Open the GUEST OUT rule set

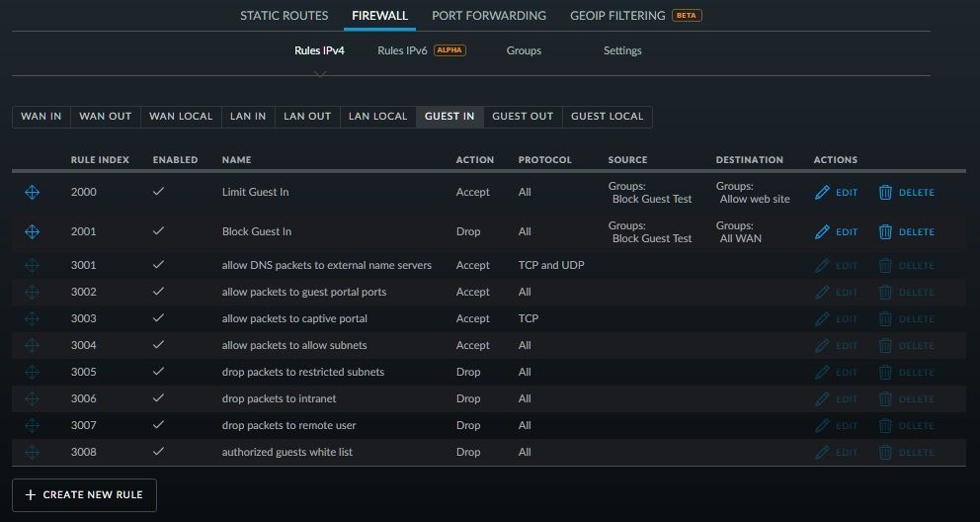pos(523,117)
